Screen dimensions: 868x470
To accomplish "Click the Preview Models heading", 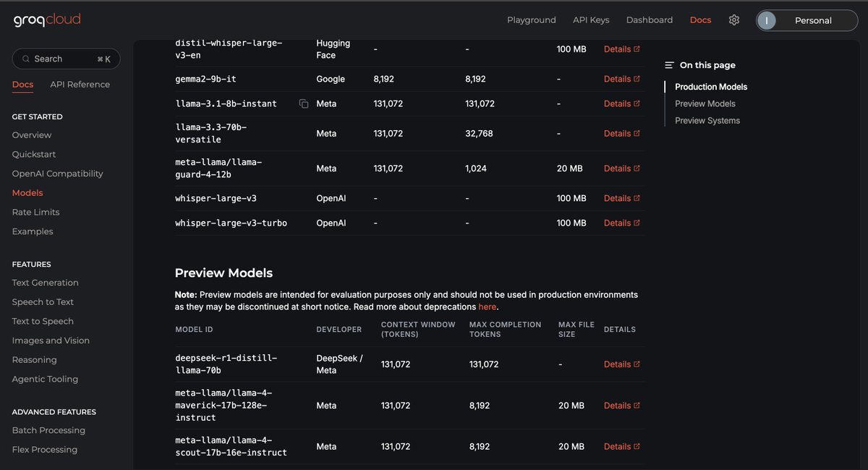I will 224,273.
